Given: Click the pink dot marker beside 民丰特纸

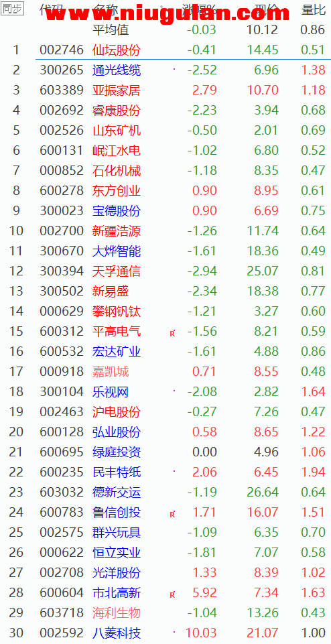Looking at the screenshot, I should click(174, 472).
